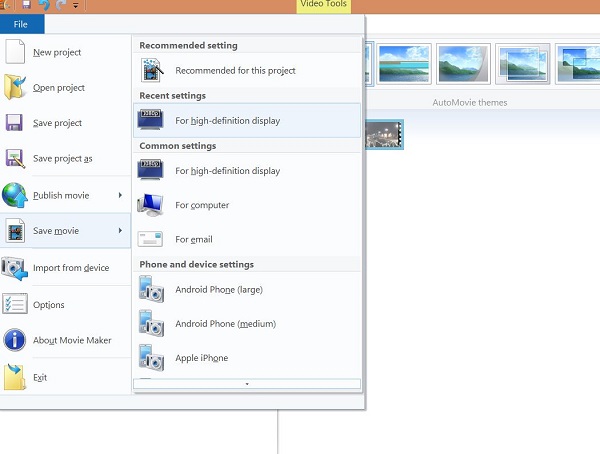This screenshot has height=454, width=600.
Task: Click the Import from device camera icon
Action: [x=15, y=268]
